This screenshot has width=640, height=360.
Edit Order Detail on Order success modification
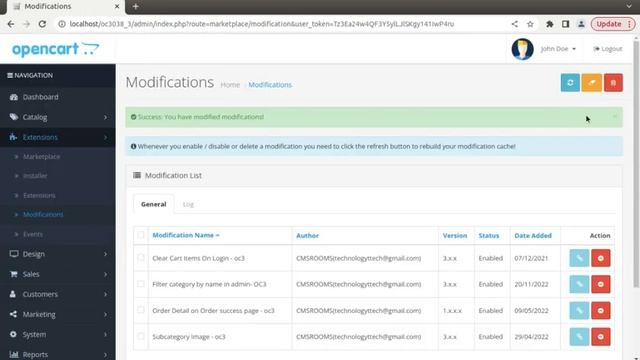pyautogui.click(x=579, y=311)
